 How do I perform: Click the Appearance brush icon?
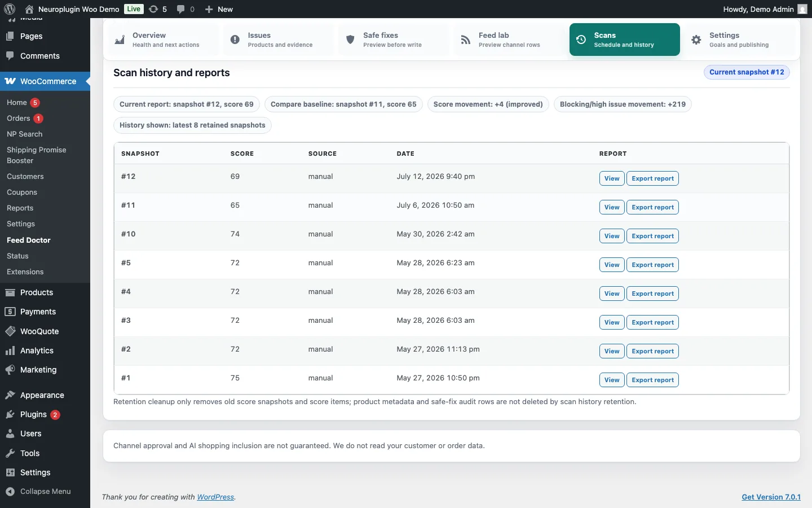(10, 395)
